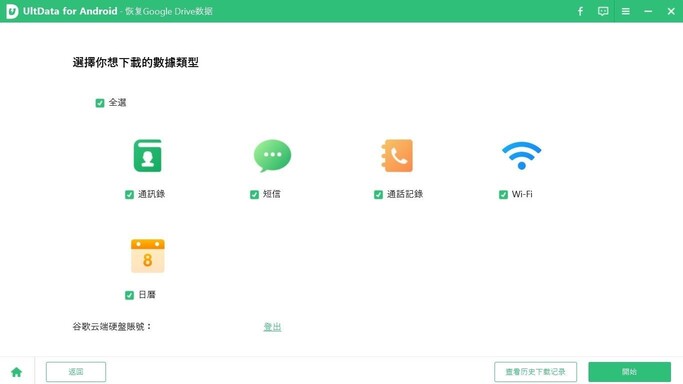Toggle the Select All (全選) checkbox
The height and width of the screenshot is (384, 683).
click(100, 103)
